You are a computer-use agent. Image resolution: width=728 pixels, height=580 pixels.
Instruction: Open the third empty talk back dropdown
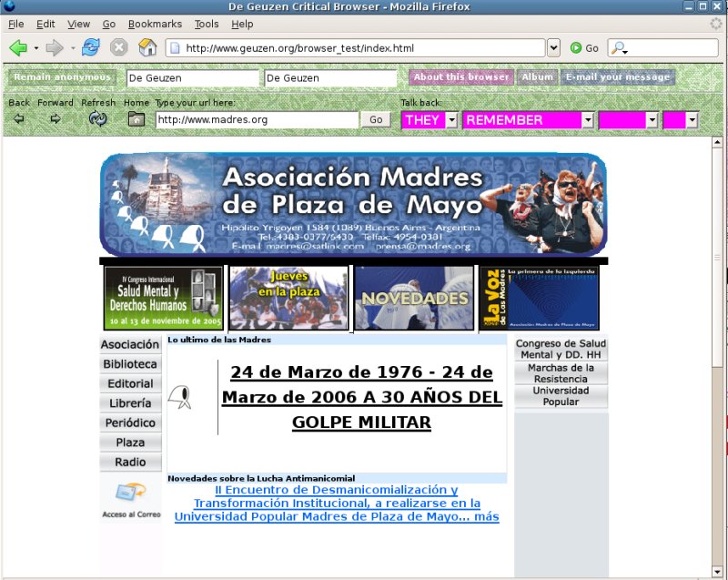tap(652, 120)
